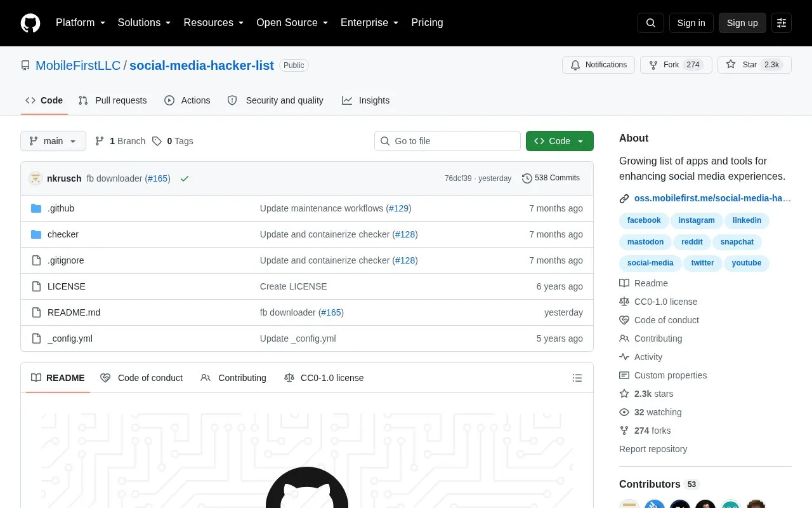
Task: Click the checker folder icon
Action: (x=36, y=234)
